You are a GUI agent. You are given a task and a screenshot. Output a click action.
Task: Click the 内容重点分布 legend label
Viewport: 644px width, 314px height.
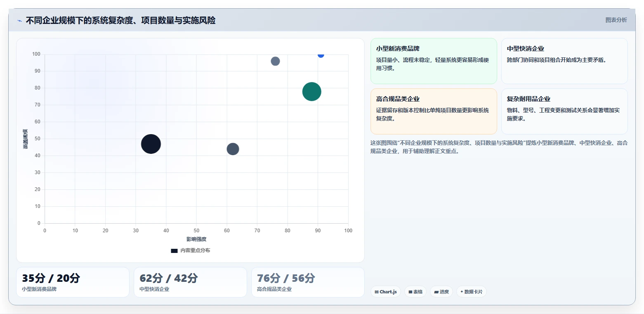coord(195,250)
